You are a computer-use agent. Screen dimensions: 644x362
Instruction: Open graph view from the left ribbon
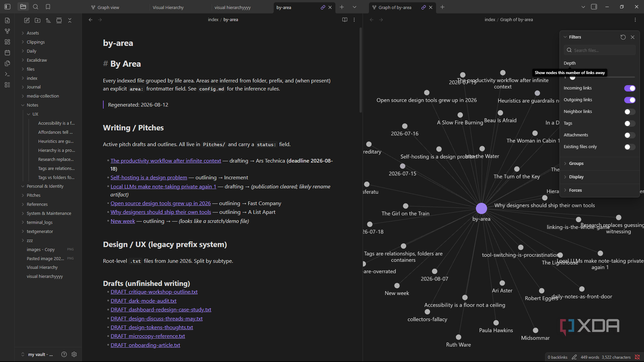pyautogui.click(x=7, y=31)
